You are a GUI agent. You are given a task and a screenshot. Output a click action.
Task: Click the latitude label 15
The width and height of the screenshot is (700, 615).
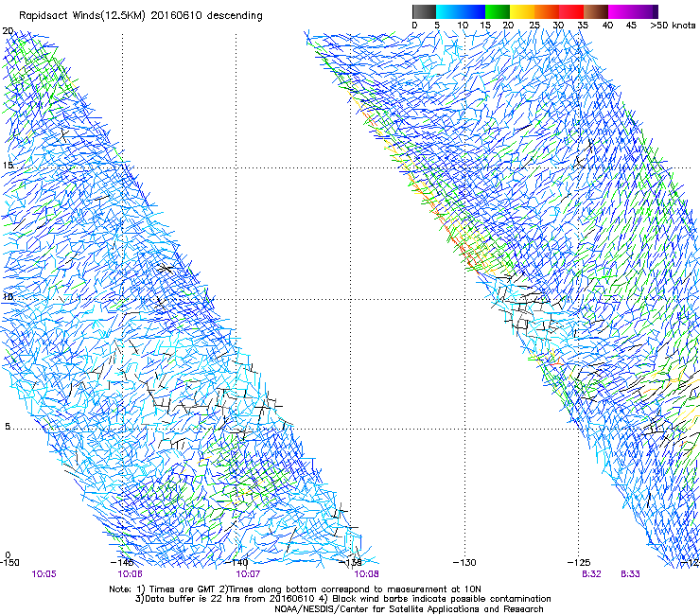pos(8,166)
